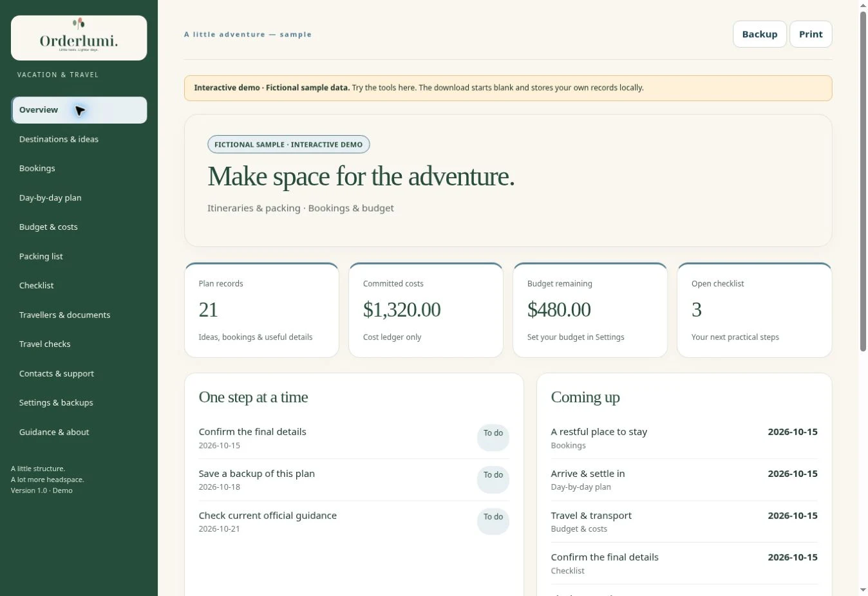Open Travel checks

coord(79,344)
